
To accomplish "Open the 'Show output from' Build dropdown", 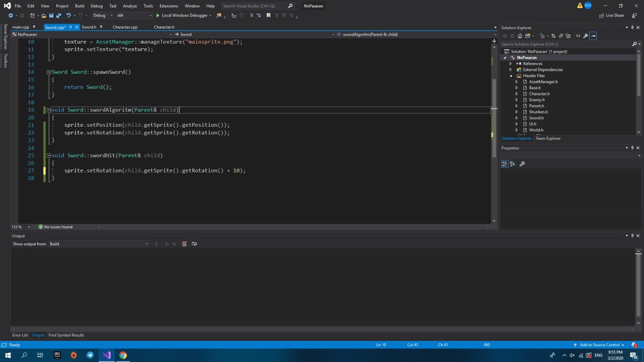I will pyautogui.click(x=99, y=244).
